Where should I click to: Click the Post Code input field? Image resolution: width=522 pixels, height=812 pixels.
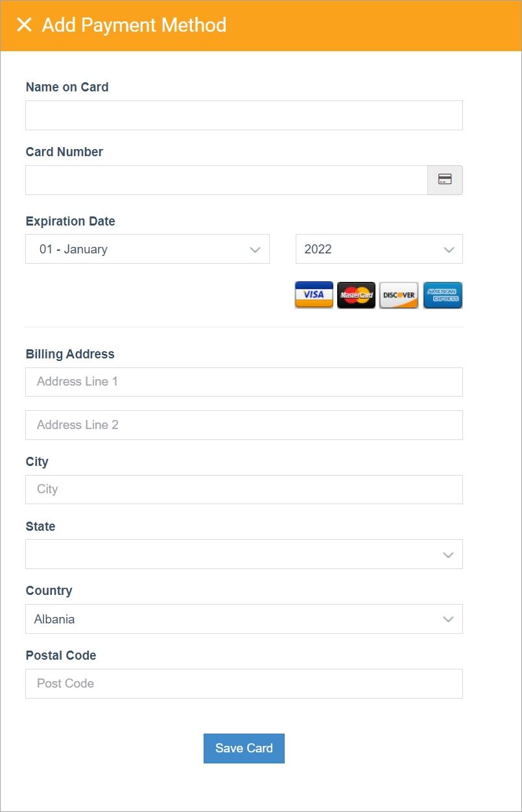coord(244,683)
